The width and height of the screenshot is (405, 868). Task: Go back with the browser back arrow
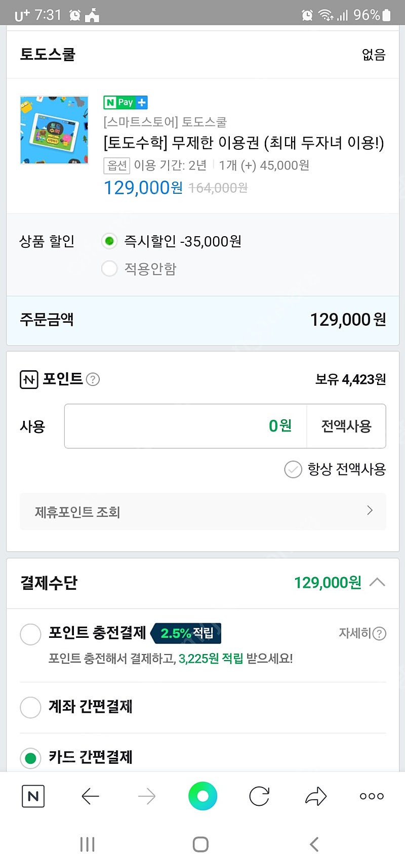click(x=90, y=796)
